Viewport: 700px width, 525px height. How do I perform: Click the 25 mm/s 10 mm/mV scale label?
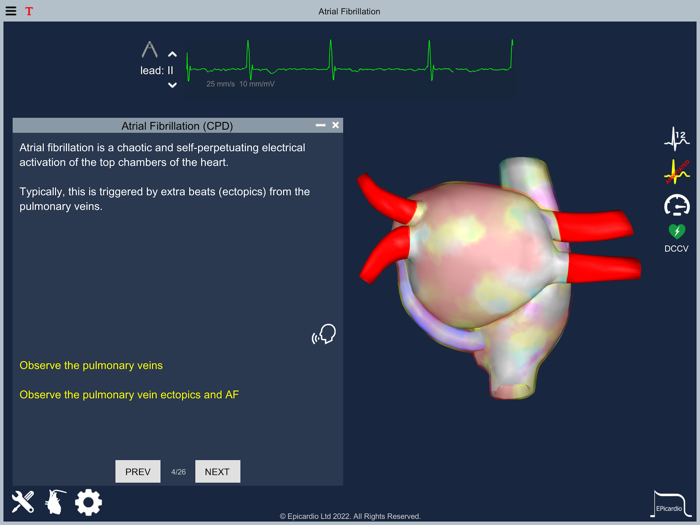[241, 84]
